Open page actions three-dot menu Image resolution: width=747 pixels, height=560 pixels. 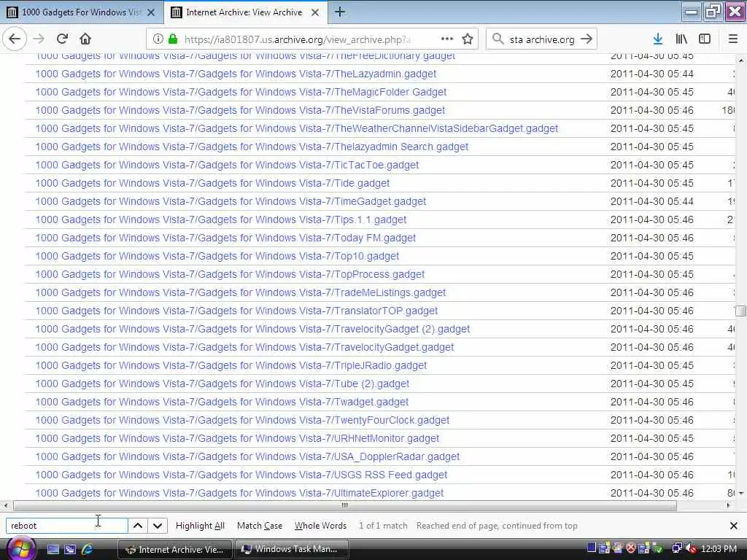point(447,39)
